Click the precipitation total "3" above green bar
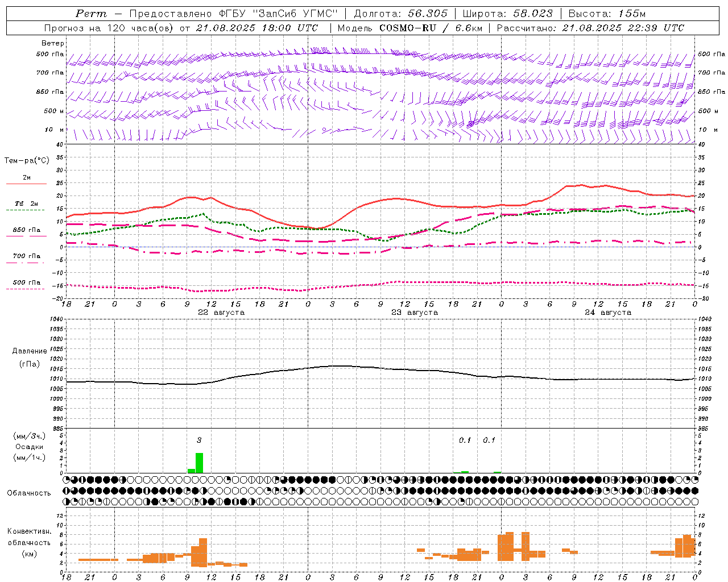 tap(199, 440)
